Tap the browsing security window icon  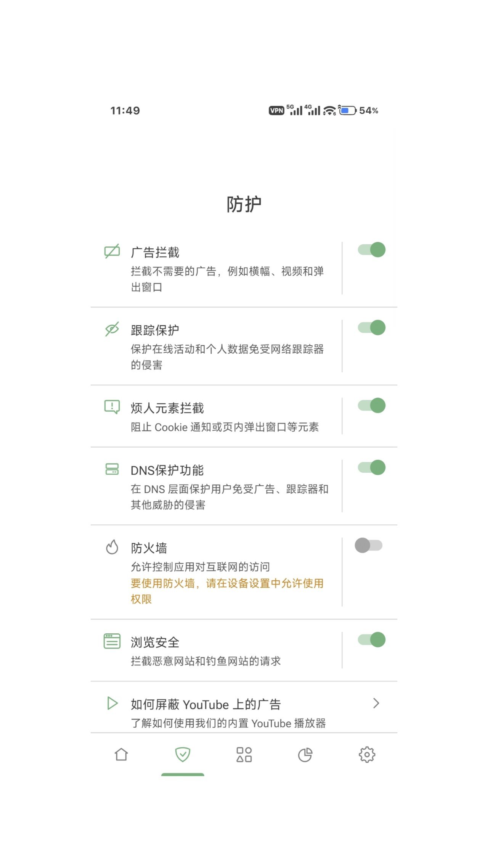click(112, 641)
